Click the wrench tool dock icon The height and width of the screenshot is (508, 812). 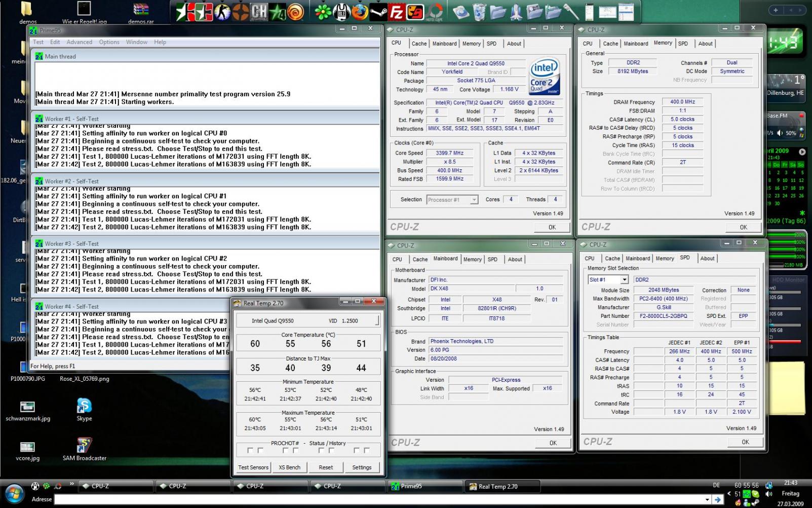(x=571, y=11)
